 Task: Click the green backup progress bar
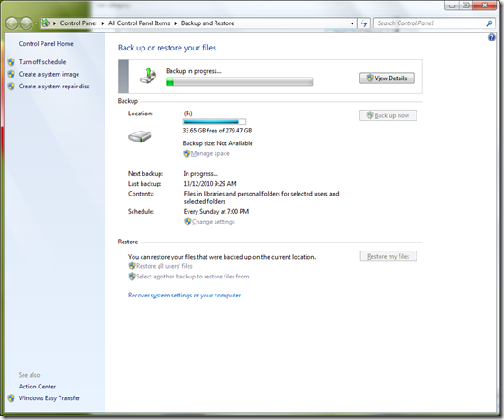[x=239, y=82]
